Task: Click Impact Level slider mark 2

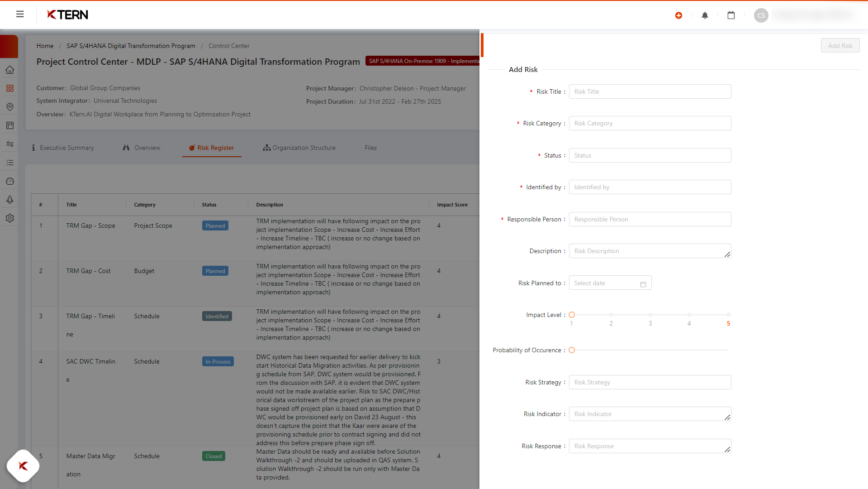Action: point(611,315)
